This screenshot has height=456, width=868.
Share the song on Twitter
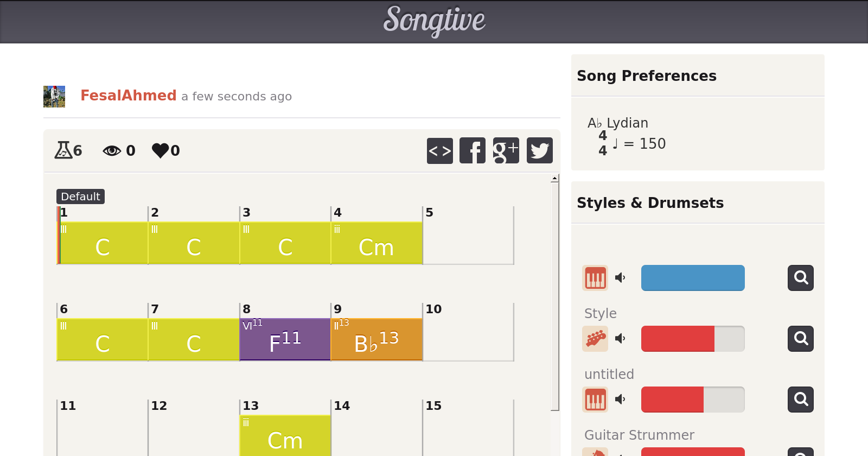[539, 150]
